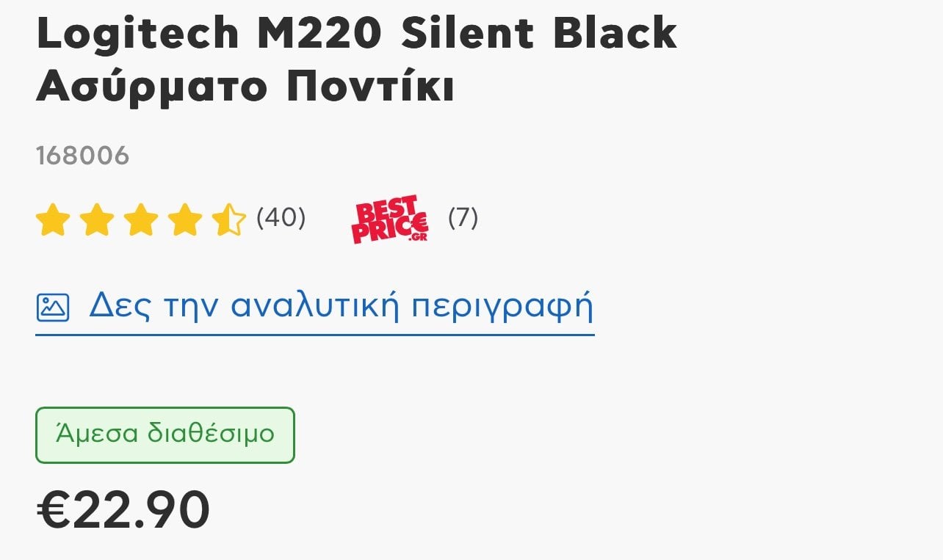Click the Ασύρματο Ποντίκι title line
The height and width of the screenshot is (560, 943).
tap(245, 86)
